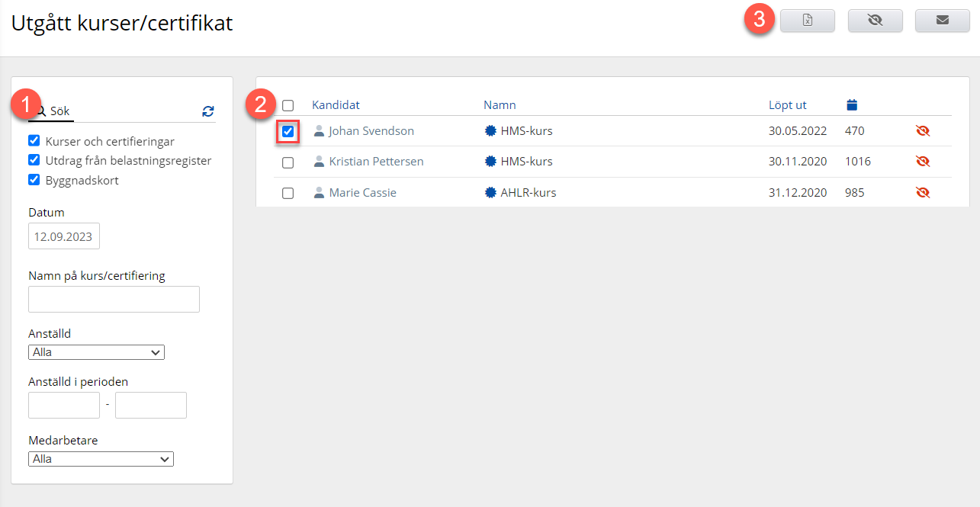Viewport: 980px width, 507px height.
Task: Deselect the Johan Svendson row checkbox
Action: click(288, 131)
